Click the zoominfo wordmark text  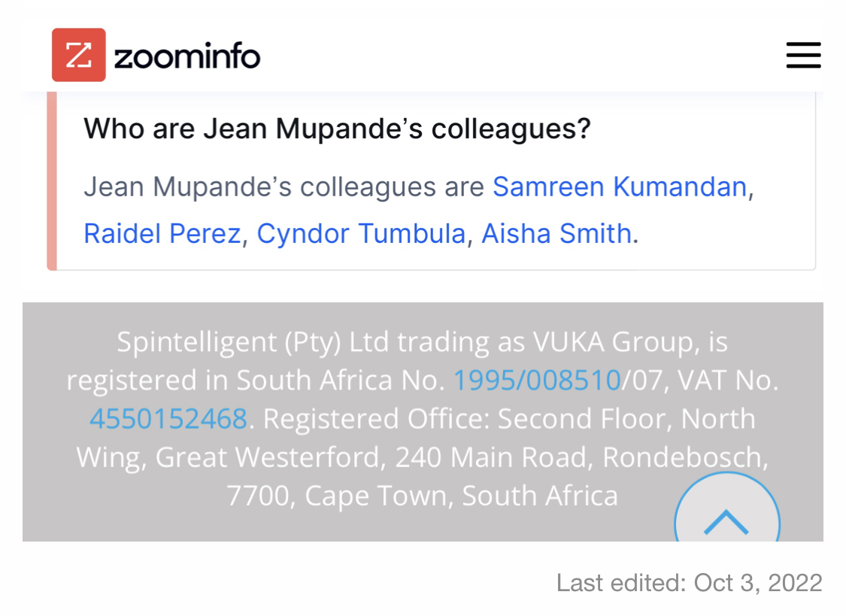click(187, 56)
